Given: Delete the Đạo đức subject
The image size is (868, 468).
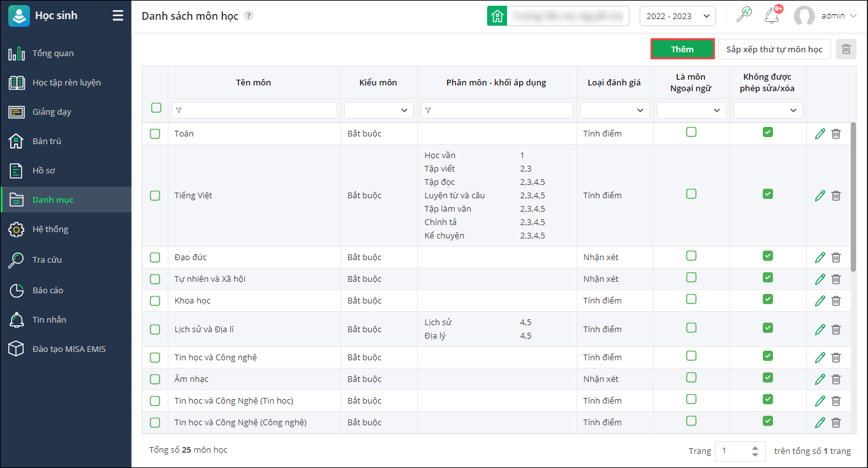Looking at the screenshot, I should 836,258.
